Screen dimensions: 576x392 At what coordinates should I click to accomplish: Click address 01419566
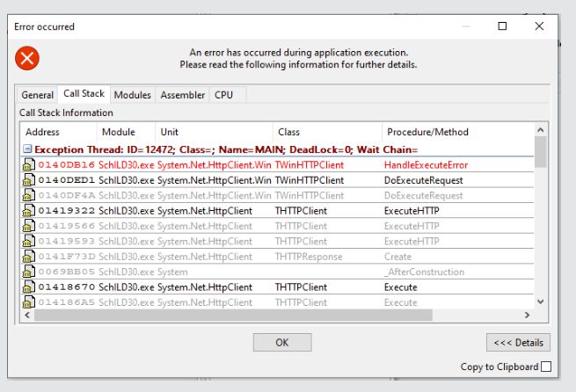67,226
